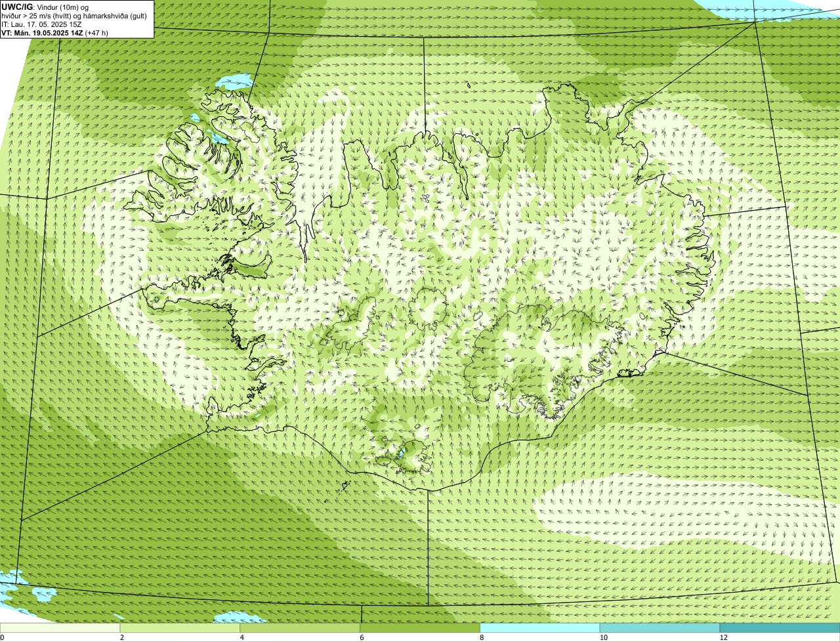Click the pale yellow 0–2 legend swatch
840x642 pixels.
pyautogui.click(x=60, y=628)
